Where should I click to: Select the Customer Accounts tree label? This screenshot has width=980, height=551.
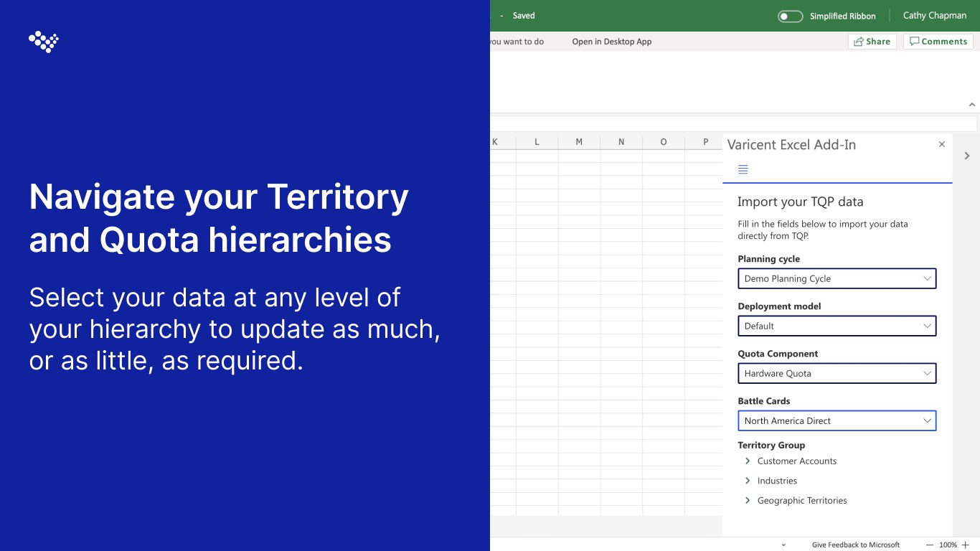[797, 461]
